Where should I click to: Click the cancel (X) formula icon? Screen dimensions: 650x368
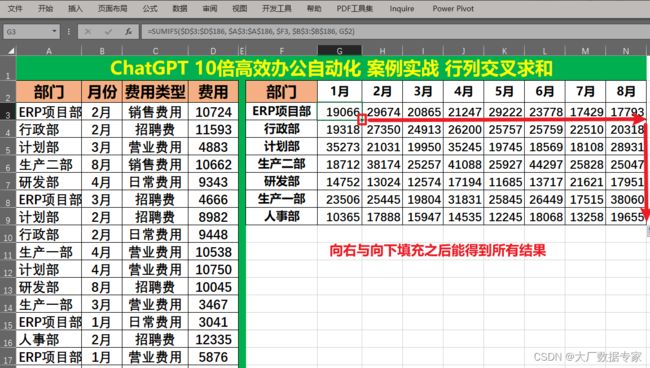tap(87, 31)
